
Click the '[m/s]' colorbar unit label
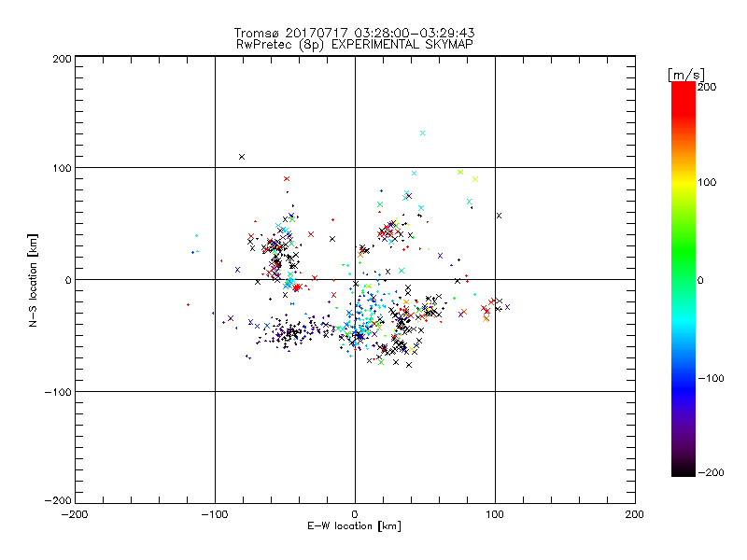(x=686, y=75)
